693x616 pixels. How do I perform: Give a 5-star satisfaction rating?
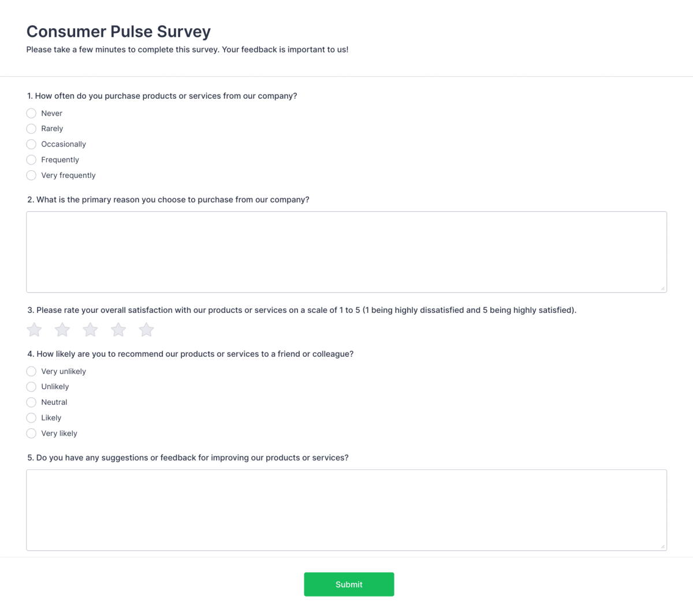[x=146, y=329]
